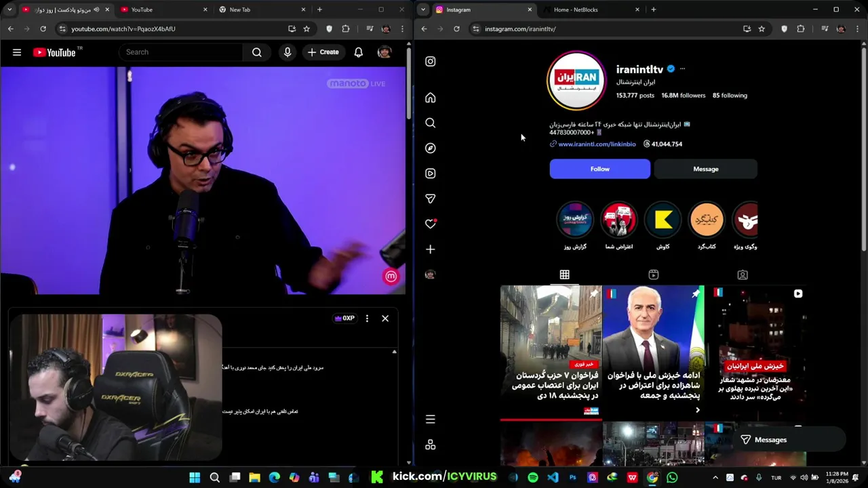Select the Posts grid tab
The height and width of the screenshot is (488, 868).
(x=564, y=274)
